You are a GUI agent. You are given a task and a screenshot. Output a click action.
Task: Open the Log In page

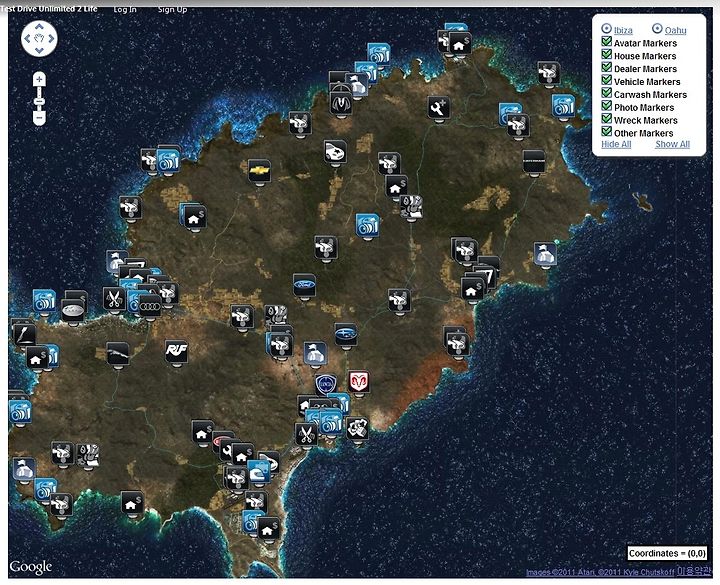(x=125, y=9)
